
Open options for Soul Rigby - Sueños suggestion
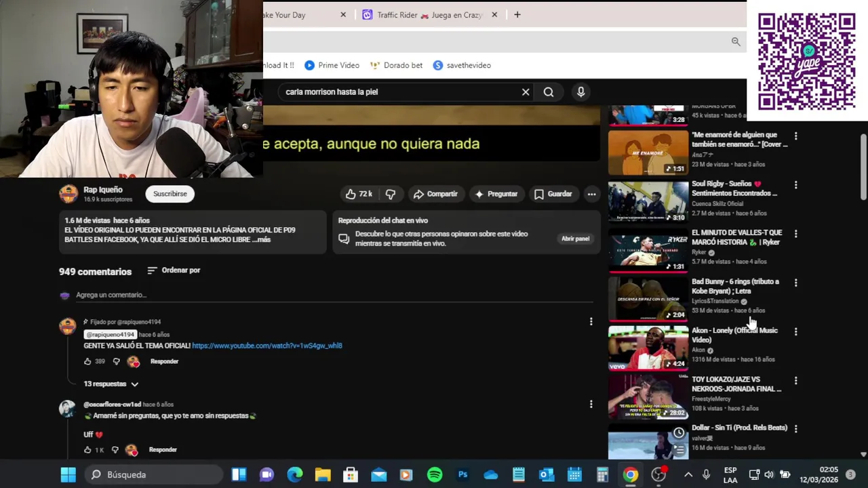pyautogui.click(x=795, y=185)
